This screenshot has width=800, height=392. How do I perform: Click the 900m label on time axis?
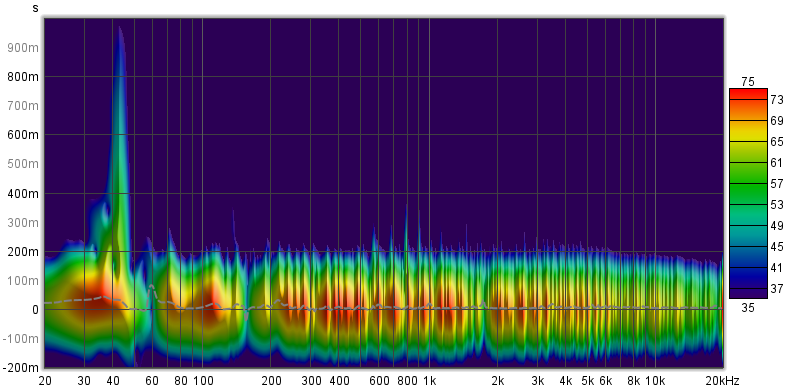coord(24,47)
